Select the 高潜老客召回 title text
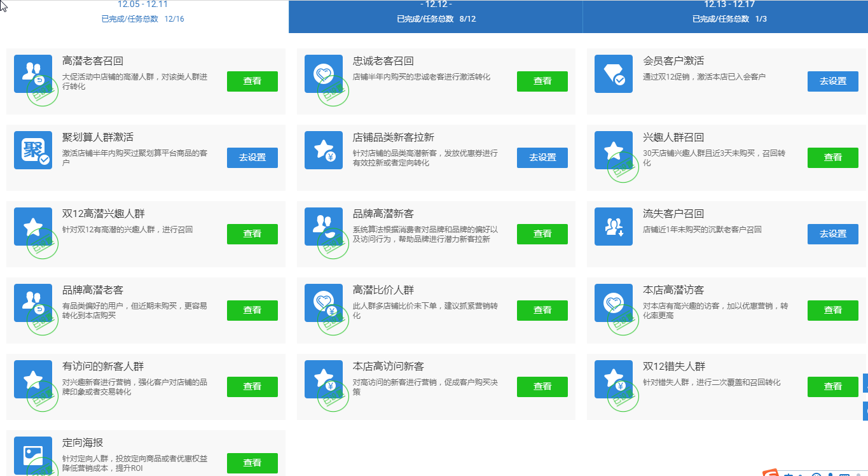 tap(93, 61)
